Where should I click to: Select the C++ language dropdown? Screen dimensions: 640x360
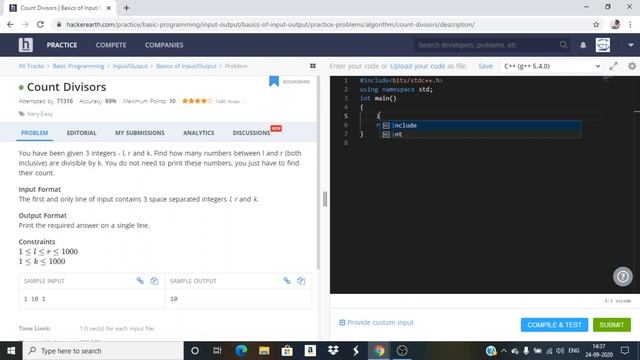(x=552, y=66)
